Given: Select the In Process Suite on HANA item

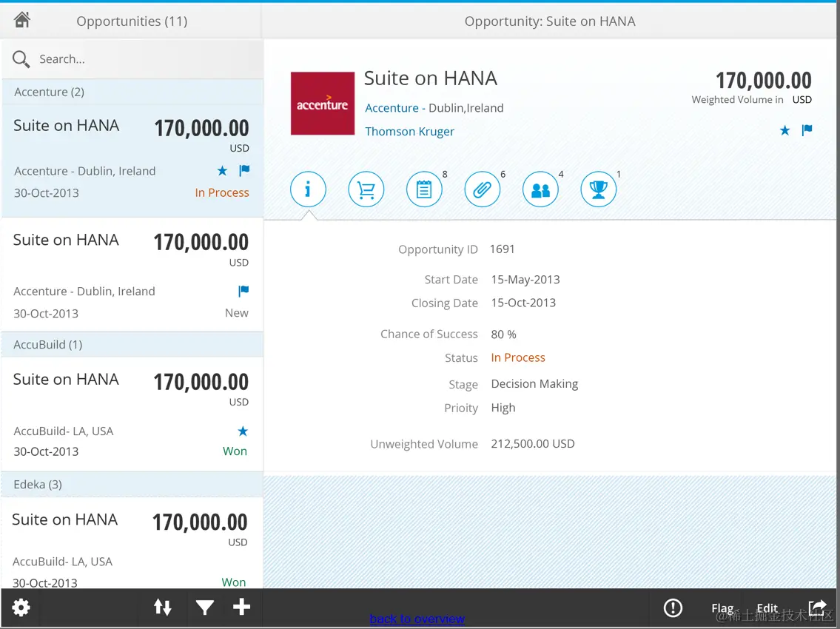Looking at the screenshot, I should (132, 160).
